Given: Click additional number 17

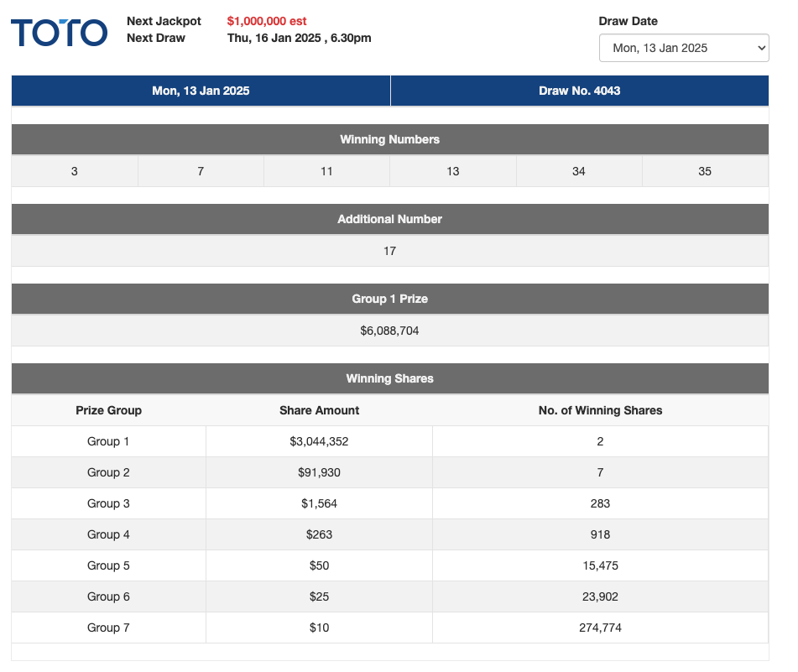Looking at the screenshot, I should 389,251.
